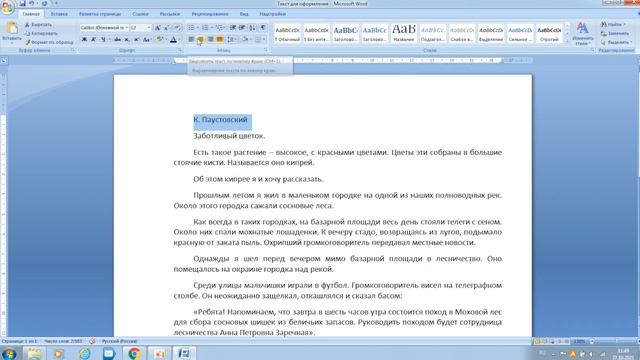Screen dimensions: 640x360
Task: Open Найти find tool
Action: [613, 24]
